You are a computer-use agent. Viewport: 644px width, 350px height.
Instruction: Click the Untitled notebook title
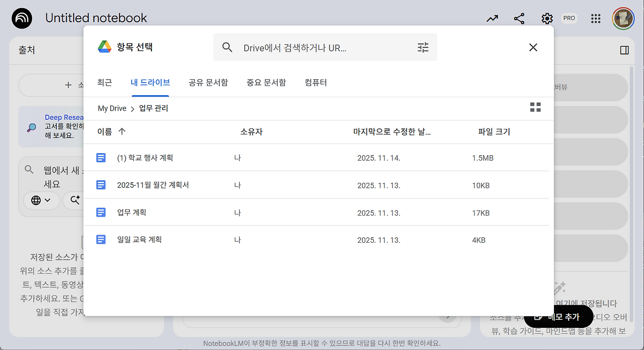pos(96,18)
